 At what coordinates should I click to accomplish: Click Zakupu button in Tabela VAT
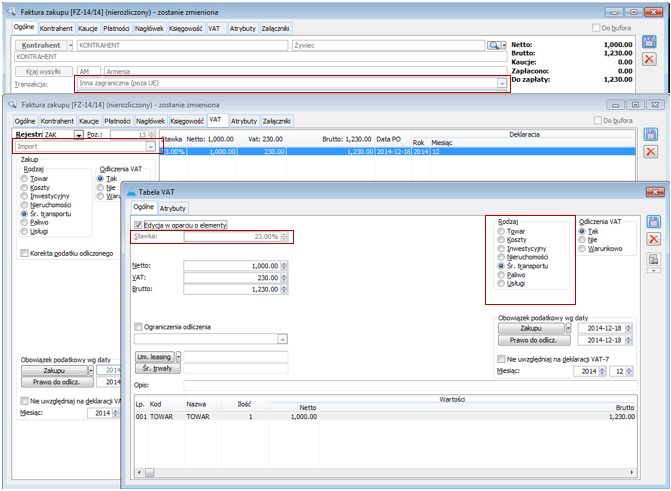[531, 328]
